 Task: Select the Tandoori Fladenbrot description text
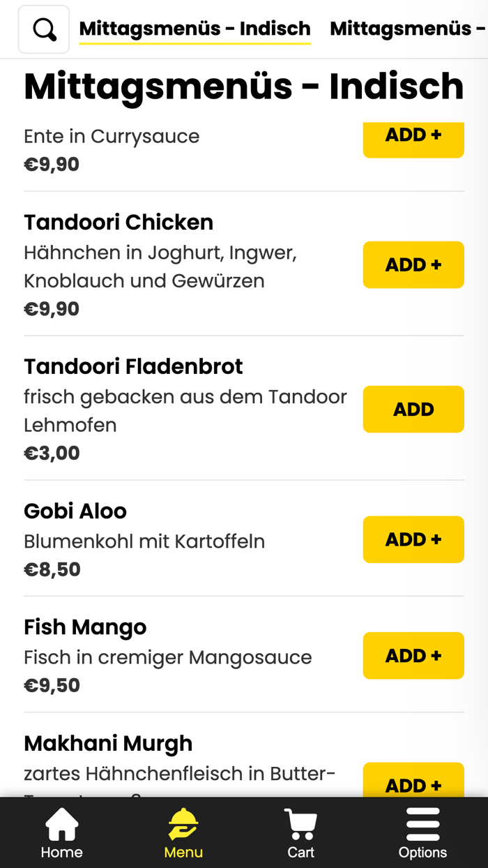tap(185, 410)
